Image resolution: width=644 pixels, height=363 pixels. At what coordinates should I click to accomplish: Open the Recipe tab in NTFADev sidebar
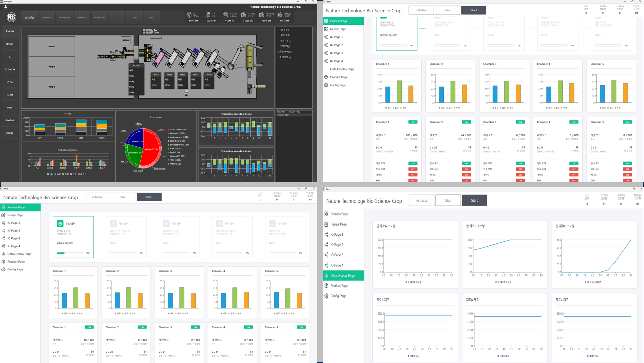[x=10, y=44]
